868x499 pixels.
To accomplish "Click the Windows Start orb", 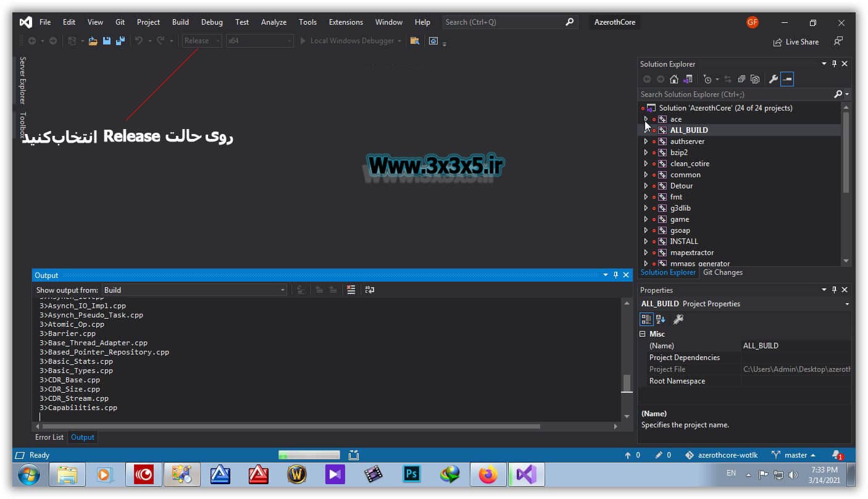I will [x=29, y=475].
